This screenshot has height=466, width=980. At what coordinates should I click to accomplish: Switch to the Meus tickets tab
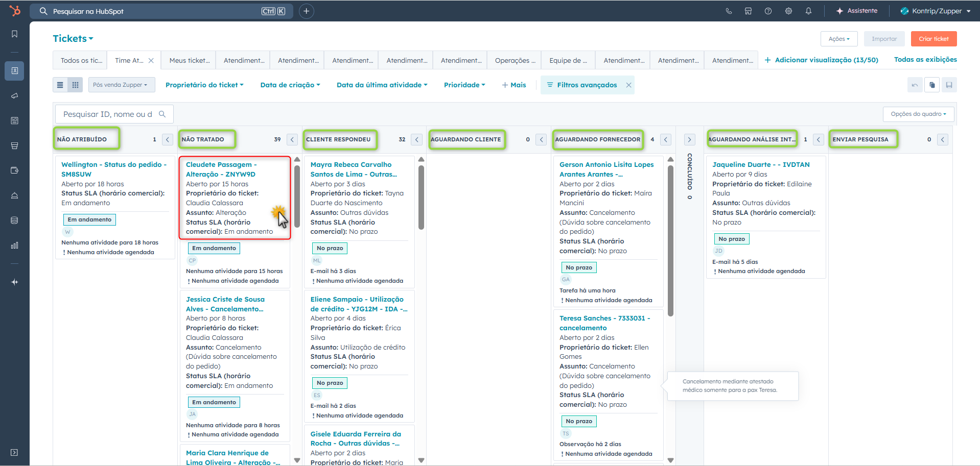pos(189,60)
